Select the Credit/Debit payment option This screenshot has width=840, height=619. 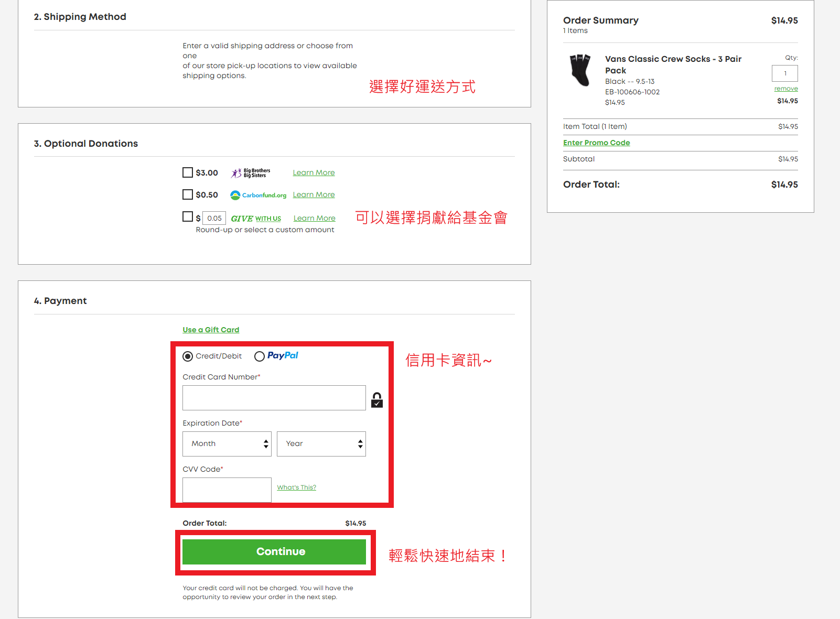coord(188,356)
